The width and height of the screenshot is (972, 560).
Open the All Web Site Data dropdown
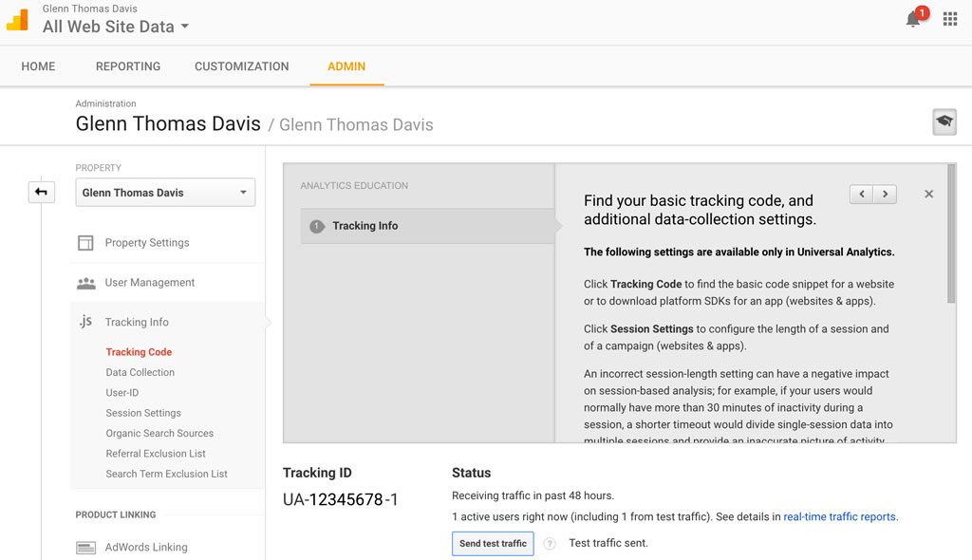click(116, 27)
